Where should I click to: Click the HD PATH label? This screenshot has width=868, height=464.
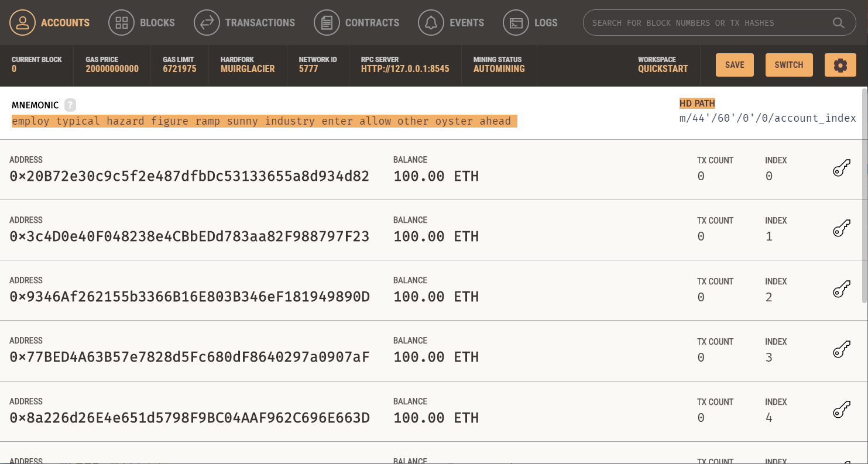697,104
